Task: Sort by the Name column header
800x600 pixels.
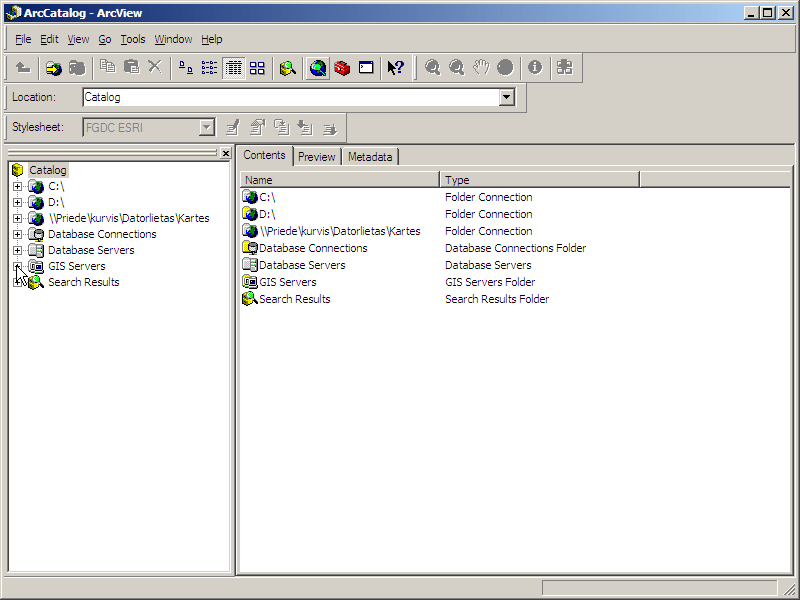Action: [339, 180]
